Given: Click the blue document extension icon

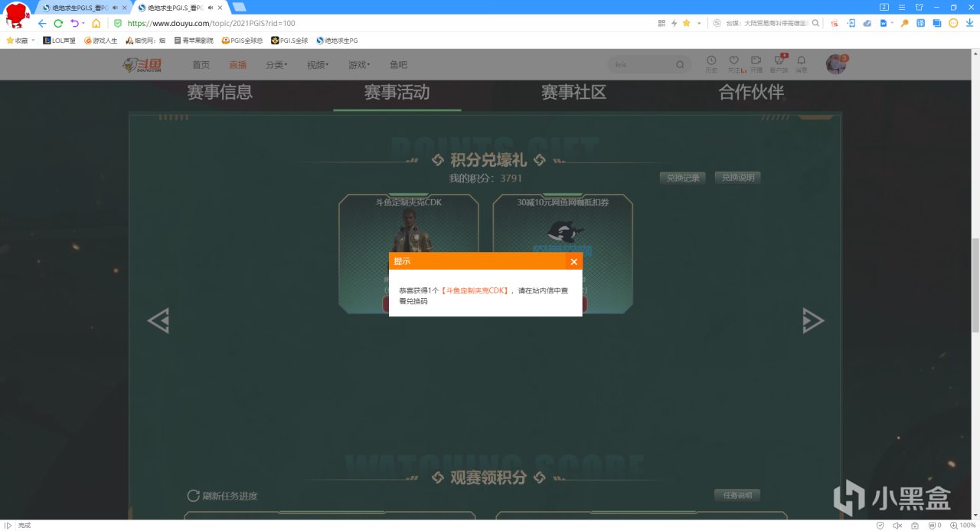Looking at the screenshot, I should [884, 23].
